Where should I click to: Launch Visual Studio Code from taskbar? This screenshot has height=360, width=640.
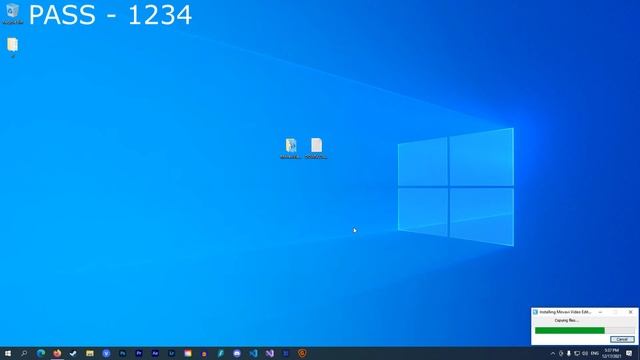pos(253,353)
